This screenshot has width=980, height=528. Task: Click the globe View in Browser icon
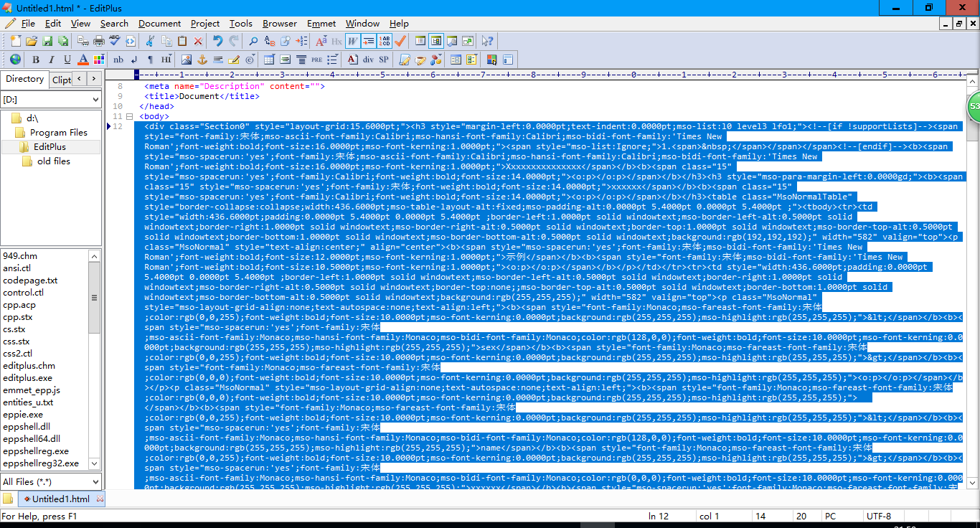tap(16, 59)
